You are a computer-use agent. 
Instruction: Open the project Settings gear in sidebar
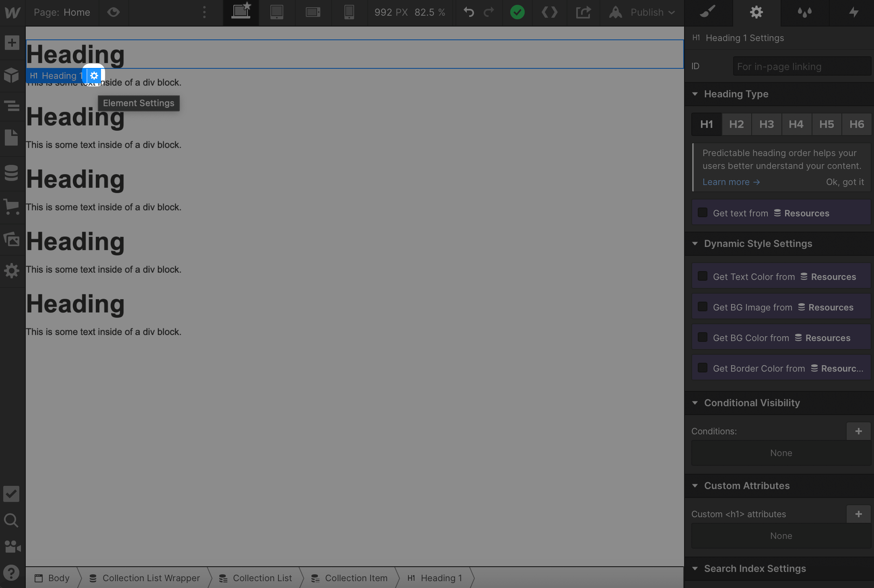(12, 271)
